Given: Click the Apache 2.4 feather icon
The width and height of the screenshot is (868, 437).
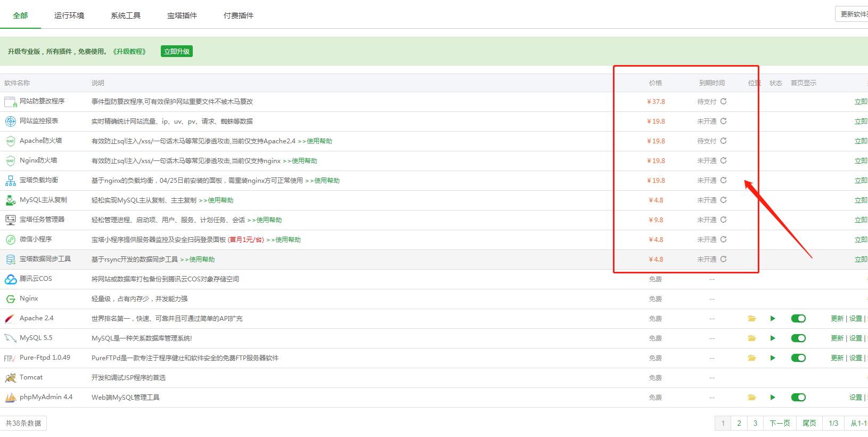Looking at the screenshot, I should [10, 319].
